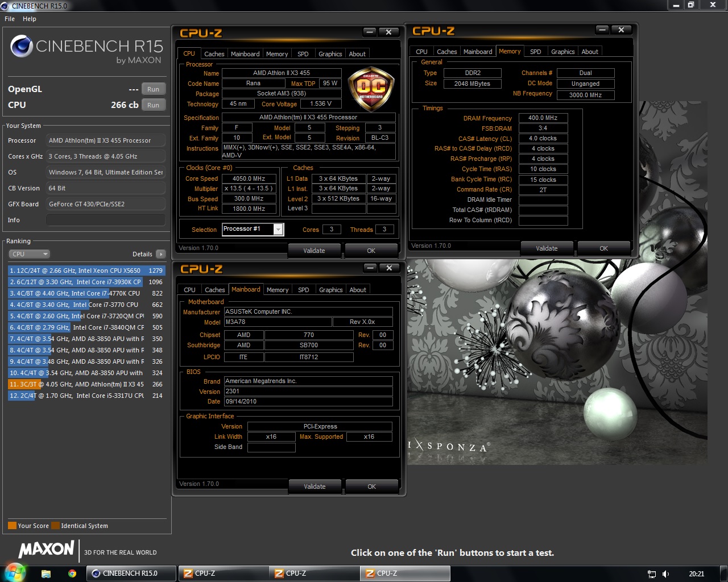
Task: Switch to Mainboard tab in CPU window
Action: point(245,54)
